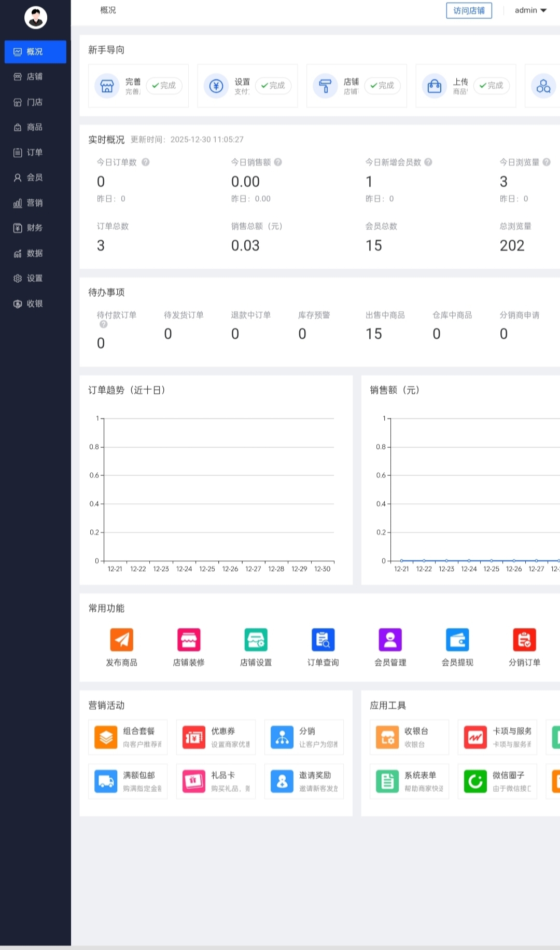Click the 订单总数 value 3
Viewport: 560px width, 950px height.
tap(101, 245)
